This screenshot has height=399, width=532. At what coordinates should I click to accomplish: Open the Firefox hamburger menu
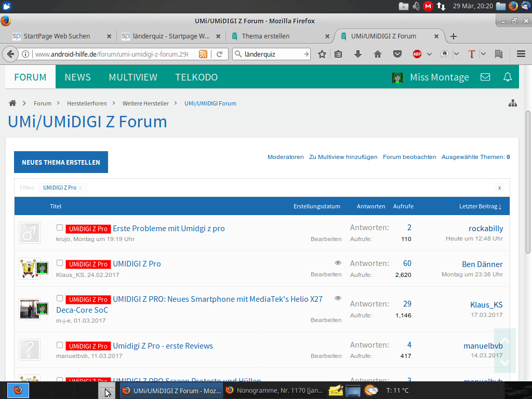click(521, 54)
